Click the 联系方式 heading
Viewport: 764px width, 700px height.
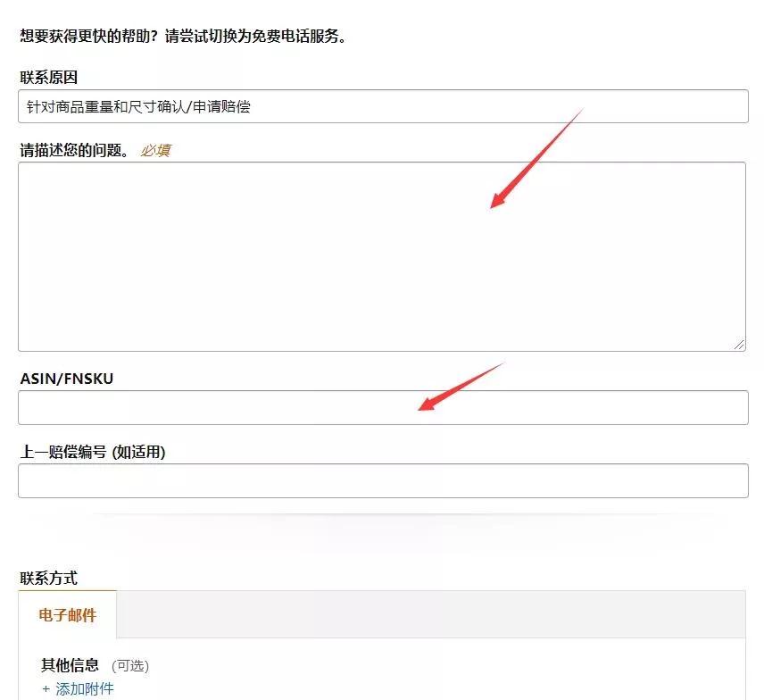49,579
